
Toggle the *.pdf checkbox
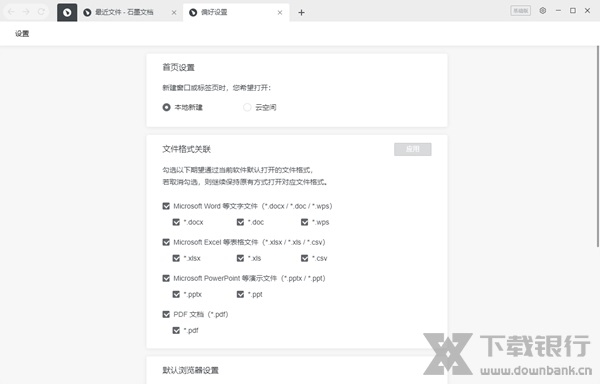176,330
